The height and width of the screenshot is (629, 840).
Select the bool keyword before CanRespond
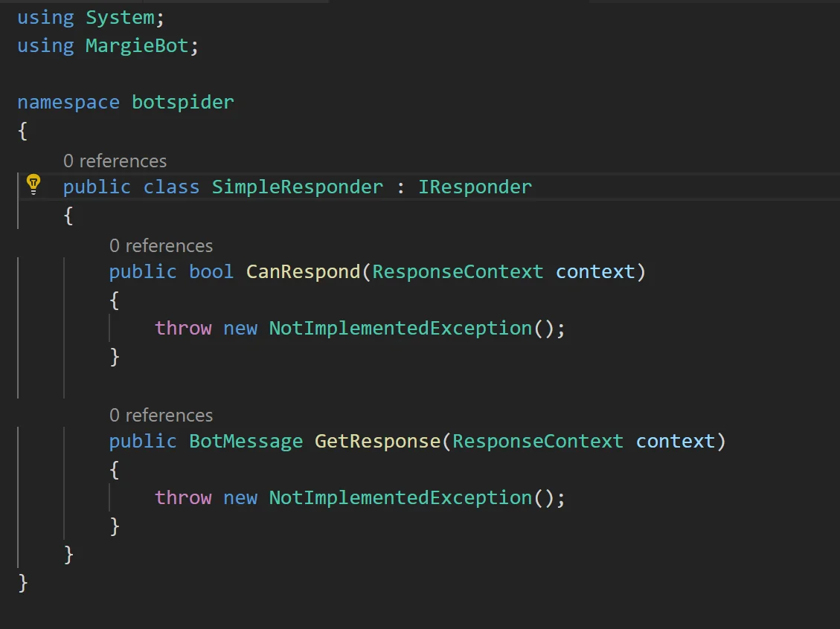(211, 272)
